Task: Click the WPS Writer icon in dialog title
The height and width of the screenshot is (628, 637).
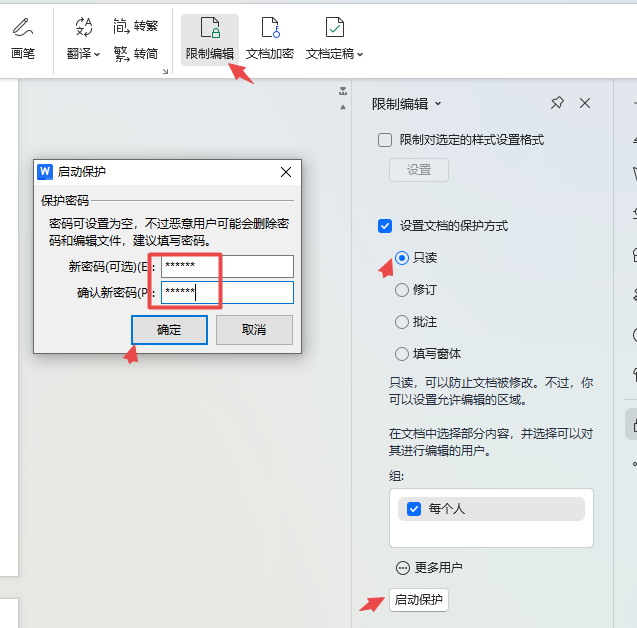Action: pyautogui.click(x=45, y=171)
